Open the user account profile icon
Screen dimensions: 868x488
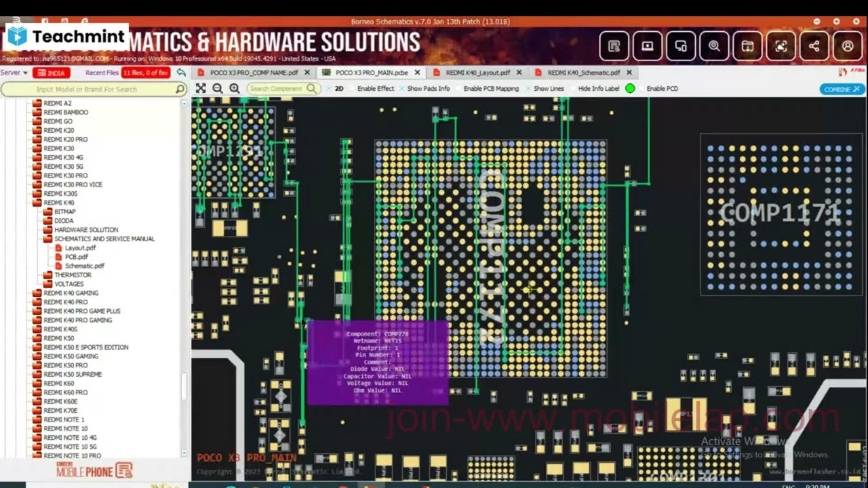coord(848,46)
